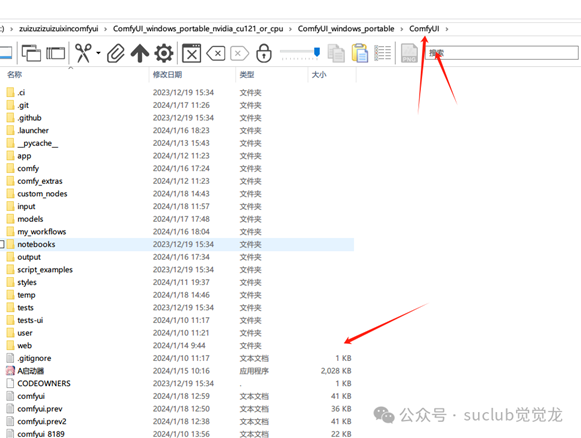
Task: Open the dropdown arrow beside scissors
Action: pyautogui.click(x=98, y=53)
